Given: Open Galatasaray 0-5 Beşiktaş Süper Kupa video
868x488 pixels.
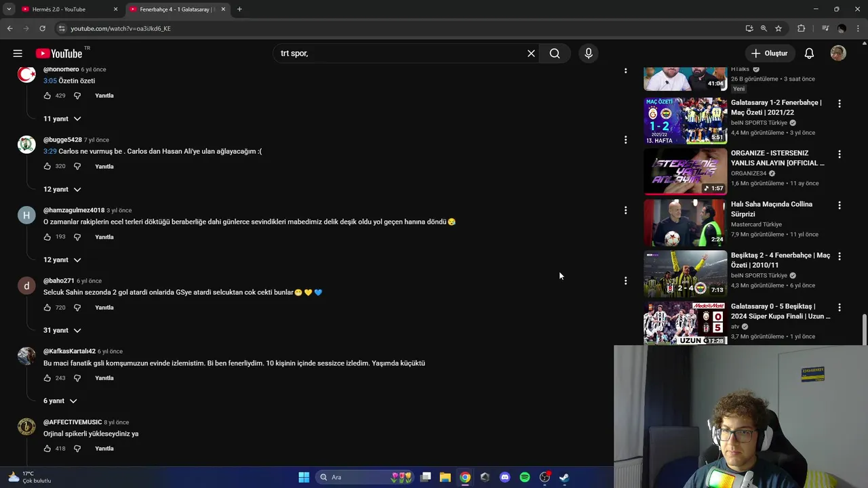Looking at the screenshot, I should (685, 323).
